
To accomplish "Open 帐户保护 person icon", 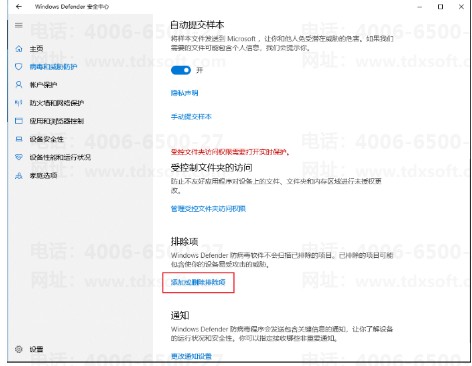I will click(x=19, y=85).
